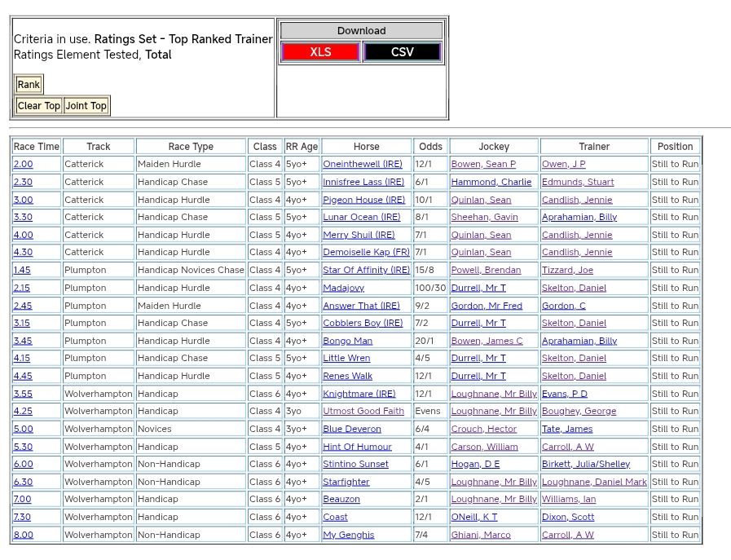The image size is (731, 560).
Task: View jockey Crouch, Hector
Action: (x=483, y=430)
